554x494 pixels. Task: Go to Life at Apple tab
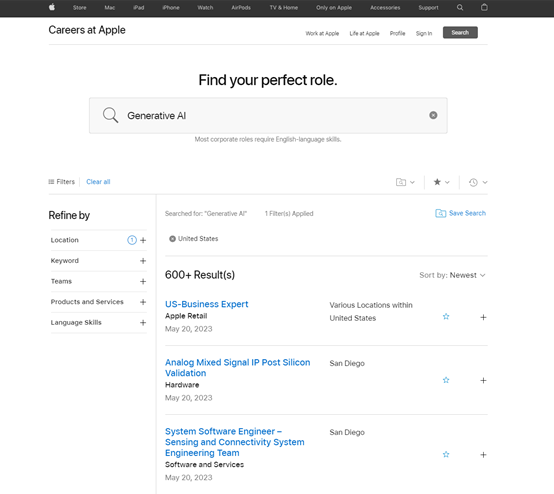[x=364, y=33]
